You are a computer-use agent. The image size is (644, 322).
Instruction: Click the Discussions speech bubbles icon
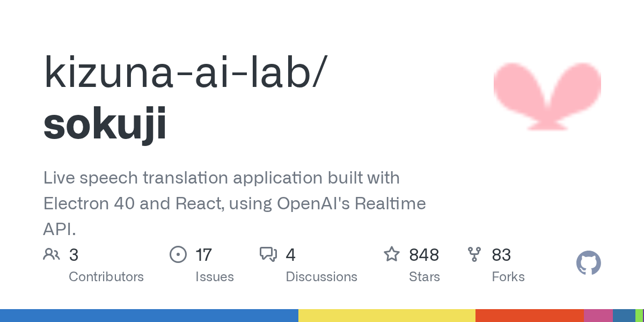click(x=268, y=254)
